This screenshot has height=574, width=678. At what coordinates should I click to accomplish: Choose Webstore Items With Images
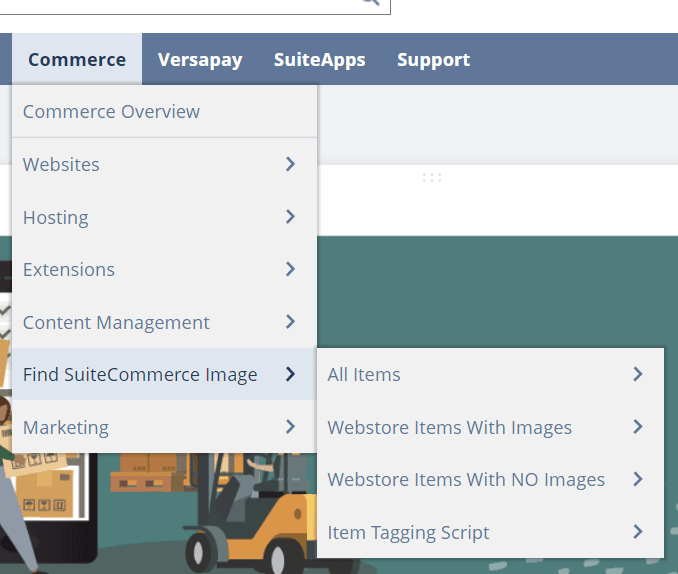pyautogui.click(x=490, y=427)
